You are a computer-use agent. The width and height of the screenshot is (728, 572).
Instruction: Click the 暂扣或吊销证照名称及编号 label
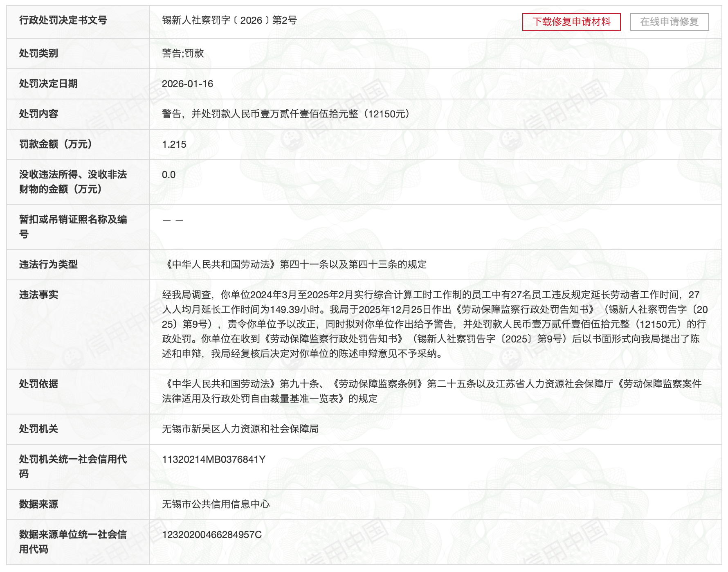[73, 227]
